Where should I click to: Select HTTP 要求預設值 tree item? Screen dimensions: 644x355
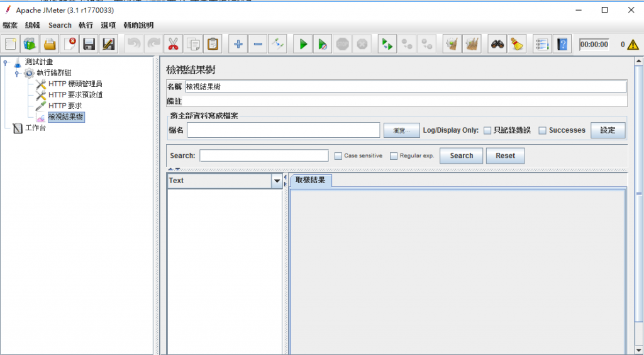point(75,95)
